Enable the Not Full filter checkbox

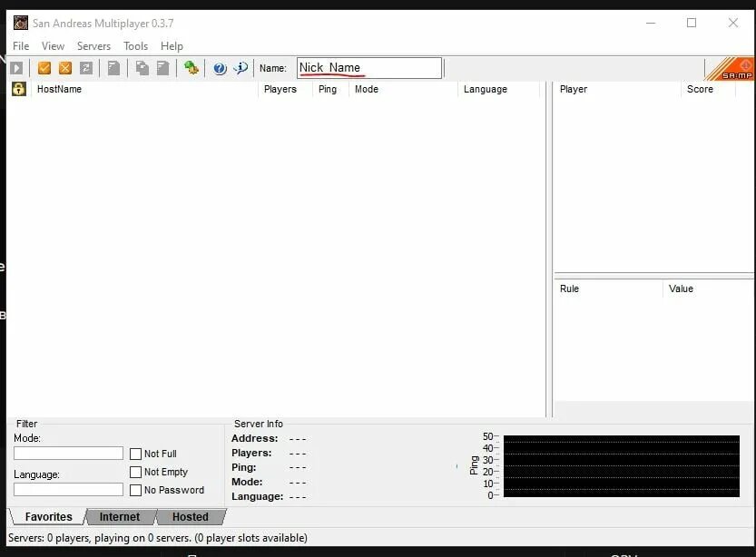point(135,454)
